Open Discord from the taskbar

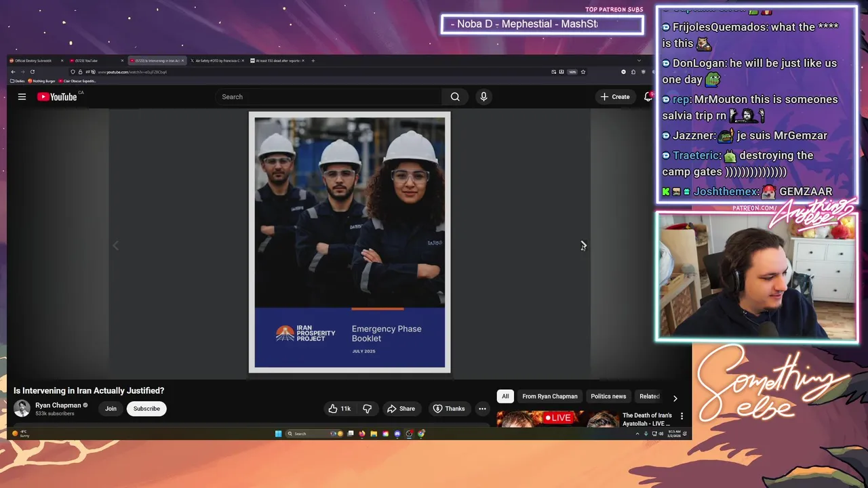[x=397, y=434]
